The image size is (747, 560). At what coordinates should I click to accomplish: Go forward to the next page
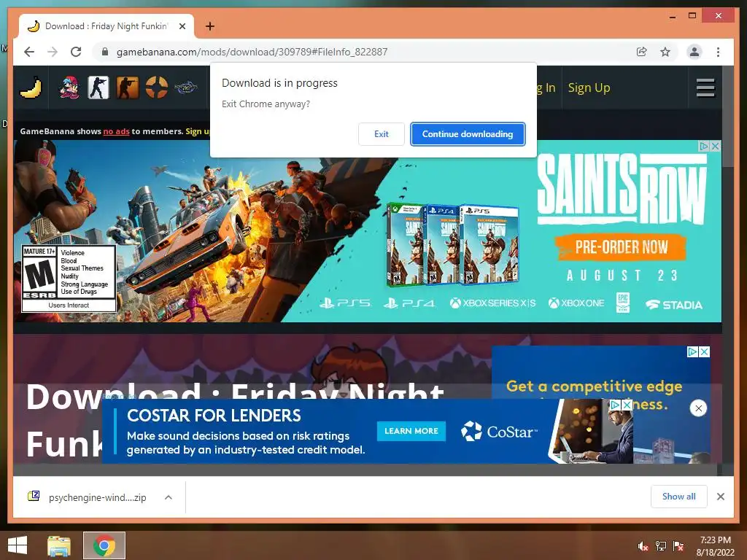[53, 52]
